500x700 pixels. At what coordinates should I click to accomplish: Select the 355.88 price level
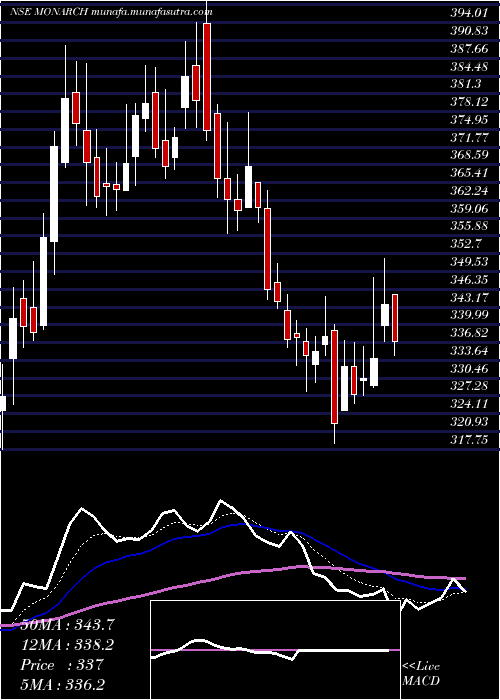468,226
